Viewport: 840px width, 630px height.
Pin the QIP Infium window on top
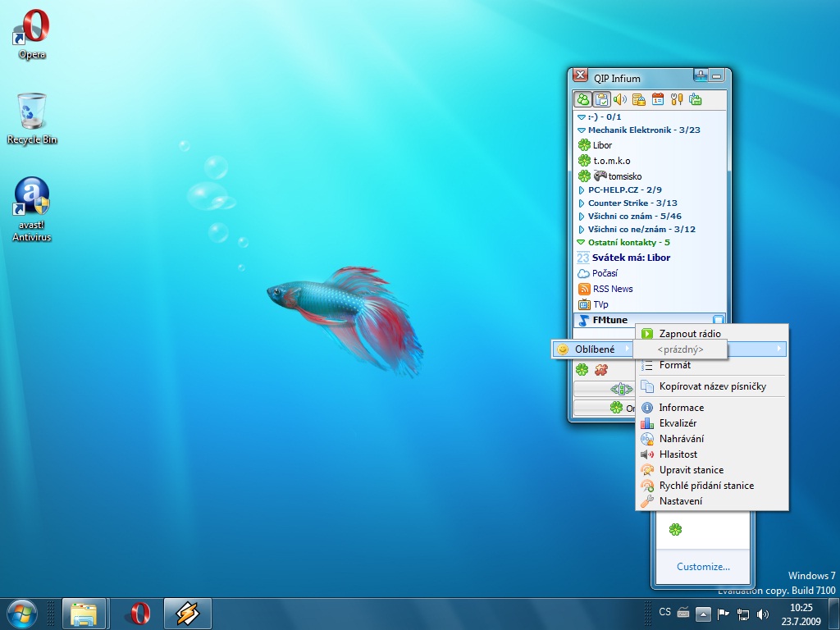click(x=701, y=76)
